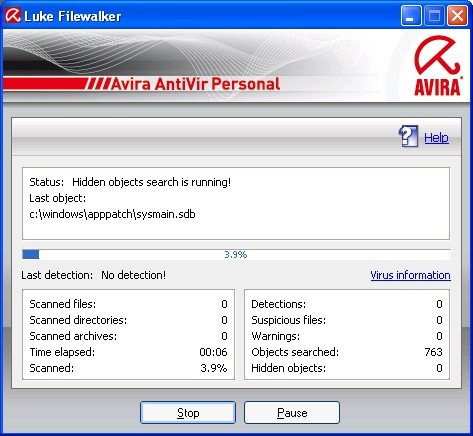This screenshot has width=473, height=436.
Task: Click the 'Time elapsed:' label
Action: pos(62,352)
